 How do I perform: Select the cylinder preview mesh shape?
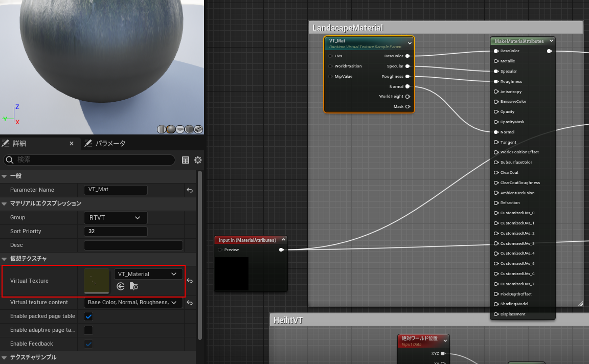click(x=160, y=129)
